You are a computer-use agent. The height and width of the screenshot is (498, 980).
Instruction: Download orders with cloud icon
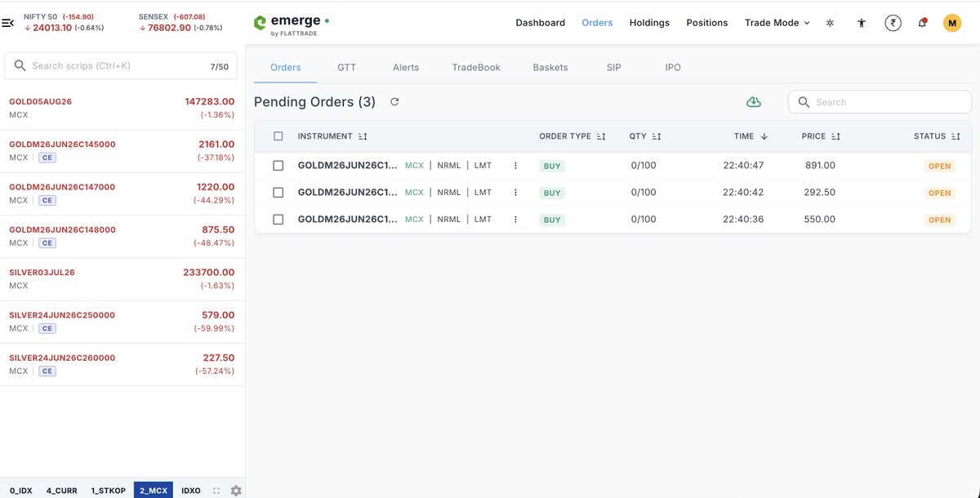[754, 102]
